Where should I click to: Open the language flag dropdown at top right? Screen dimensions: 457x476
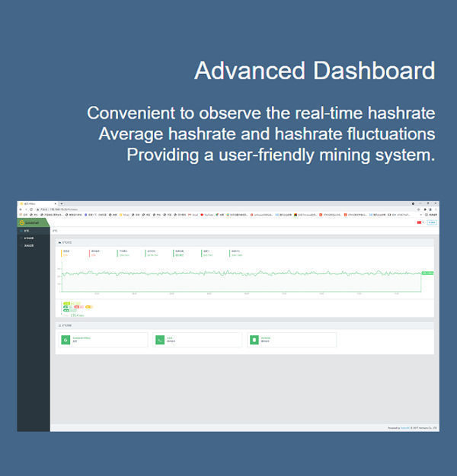(x=419, y=222)
